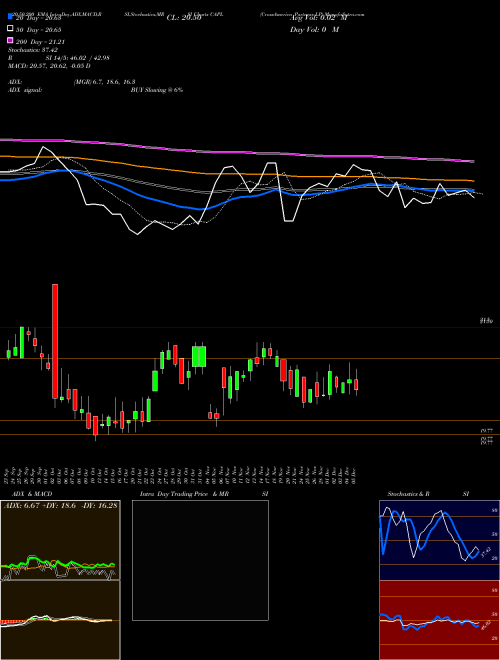Click the magenta 200 Day EMA legend swatch
500x660 pixels.
click(x=10, y=40)
